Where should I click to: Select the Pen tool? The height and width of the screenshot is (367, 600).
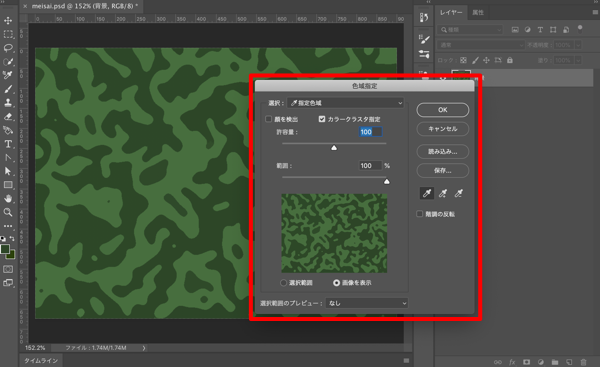point(8,157)
